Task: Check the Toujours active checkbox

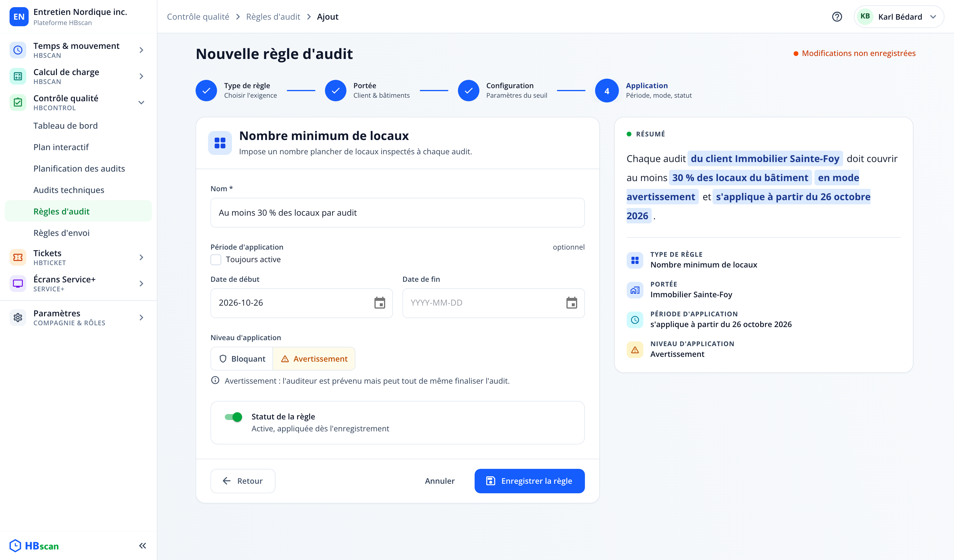Action: pos(216,259)
